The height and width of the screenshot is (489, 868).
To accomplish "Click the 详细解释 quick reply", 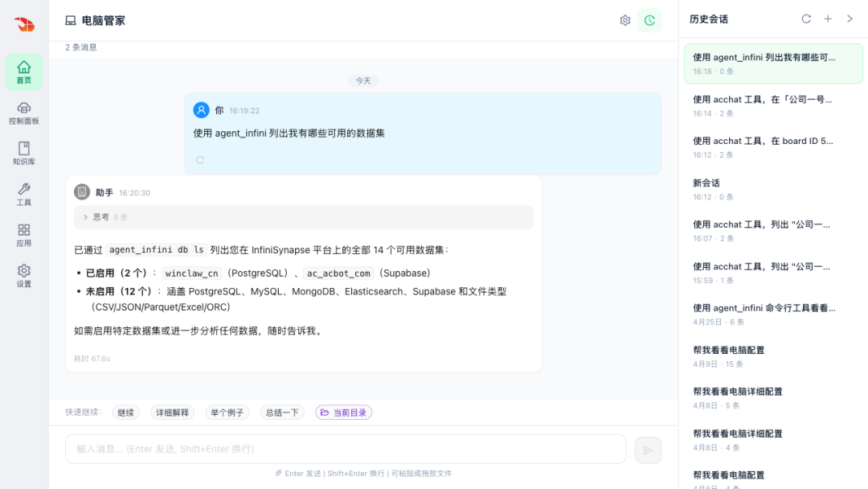I will tap(172, 413).
